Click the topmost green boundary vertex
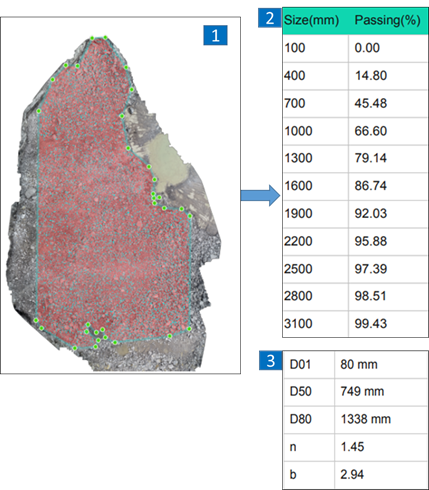 pos(105,37)
